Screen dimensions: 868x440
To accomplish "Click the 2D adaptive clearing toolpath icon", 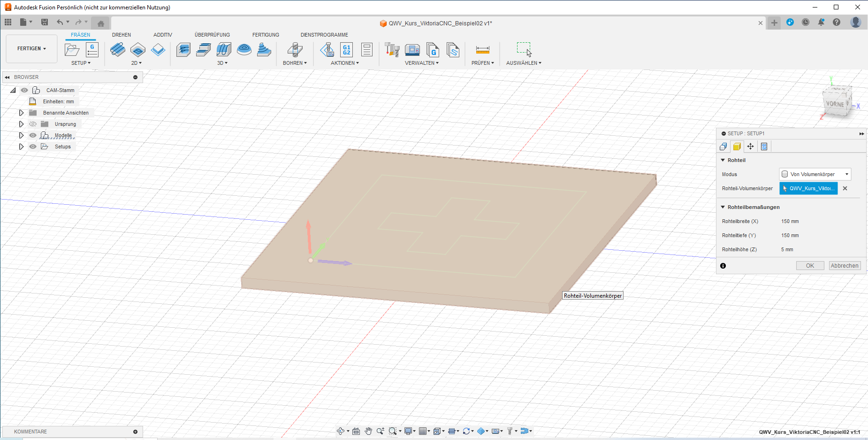I will tap(117, 49).
